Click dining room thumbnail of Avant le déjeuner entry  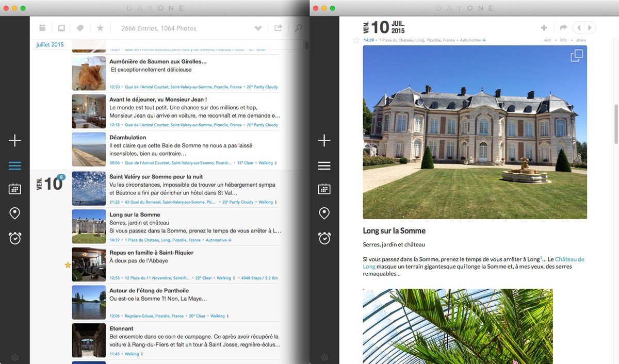pos(89,111)
